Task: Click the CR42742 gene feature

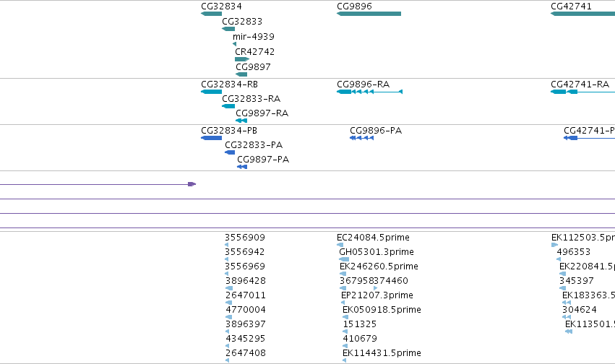Action: tap(242, 59)
